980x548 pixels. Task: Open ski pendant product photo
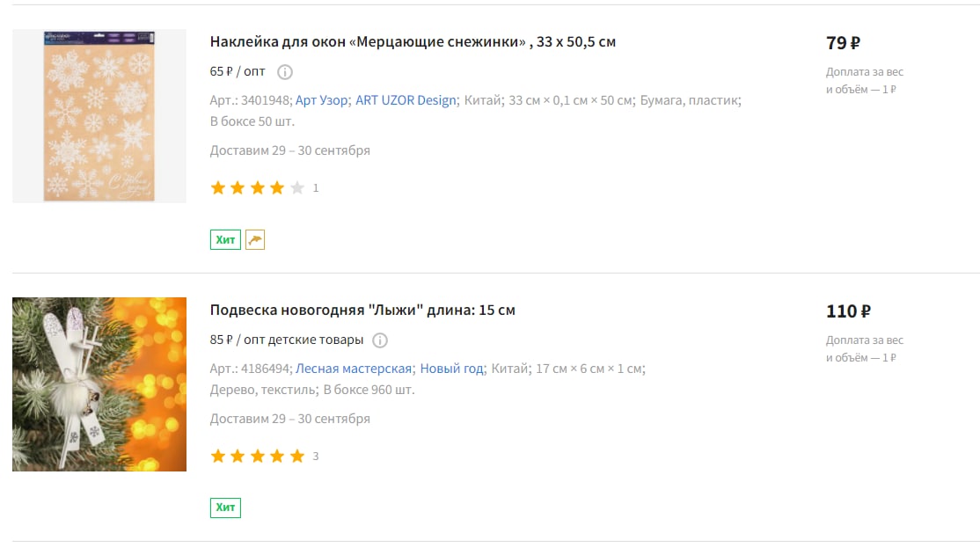[x=99, y=384]
